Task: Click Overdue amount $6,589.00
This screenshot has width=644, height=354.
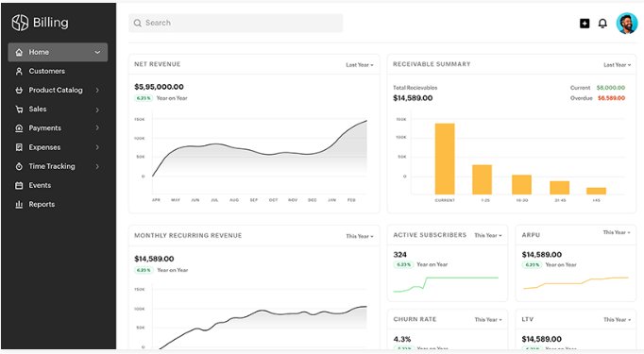Action: click(611, 98)
